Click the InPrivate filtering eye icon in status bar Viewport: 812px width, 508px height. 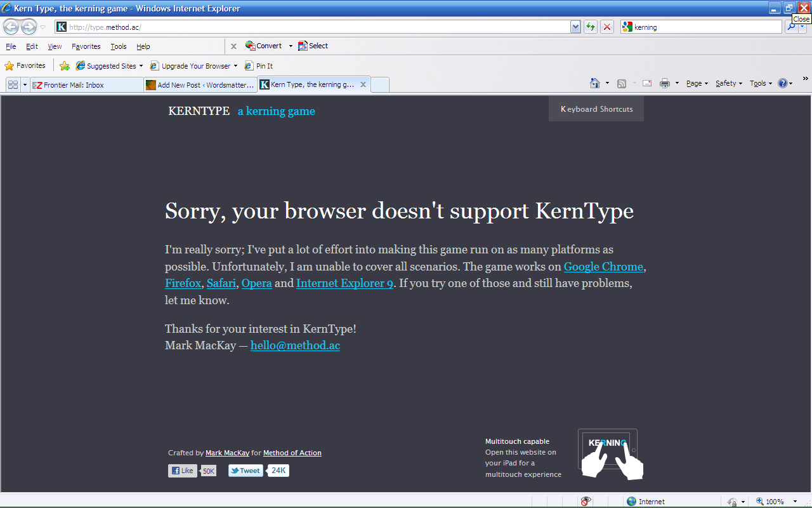point(587,501)
